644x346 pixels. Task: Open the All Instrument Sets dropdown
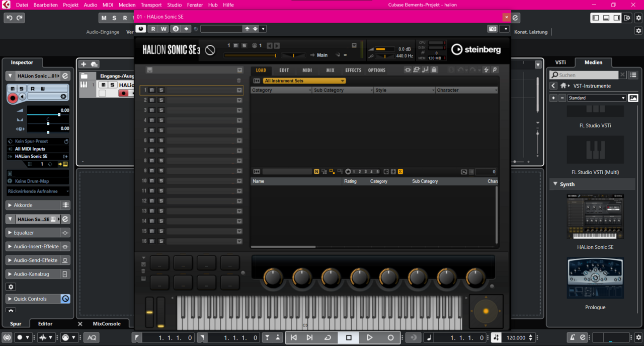tap(304, 81)
